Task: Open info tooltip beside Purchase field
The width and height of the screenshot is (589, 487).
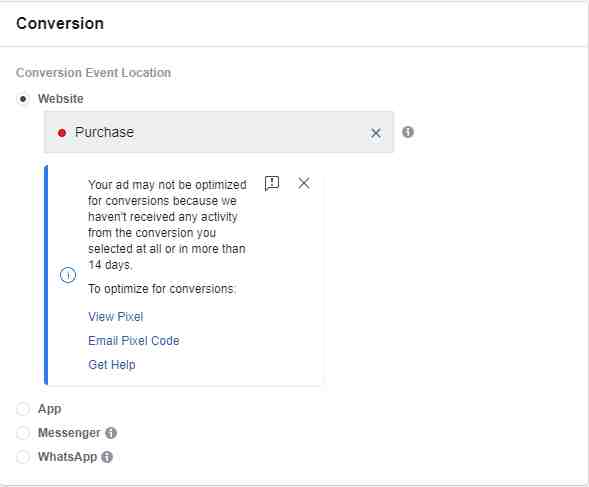Action: click(408, 132)
